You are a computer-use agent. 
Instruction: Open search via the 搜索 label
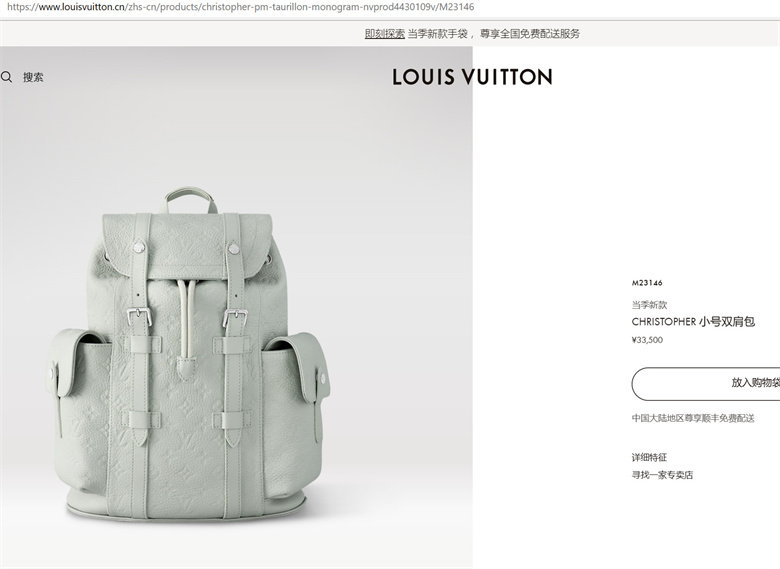pyautogui.click(x=33, y=77)
